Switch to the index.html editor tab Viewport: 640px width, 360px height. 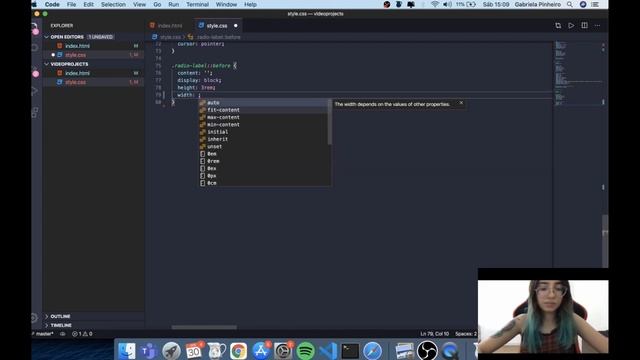(170, 26)
